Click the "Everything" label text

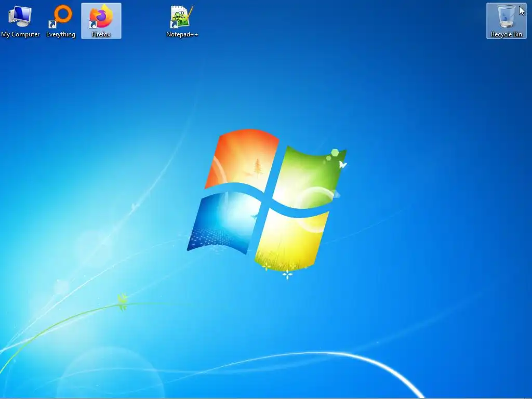pyautogui.click(x=61, y=34)
